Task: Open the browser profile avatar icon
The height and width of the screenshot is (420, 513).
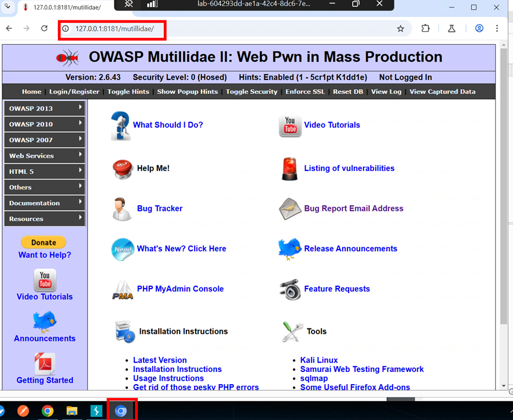Action: click(x=479, y=28)
